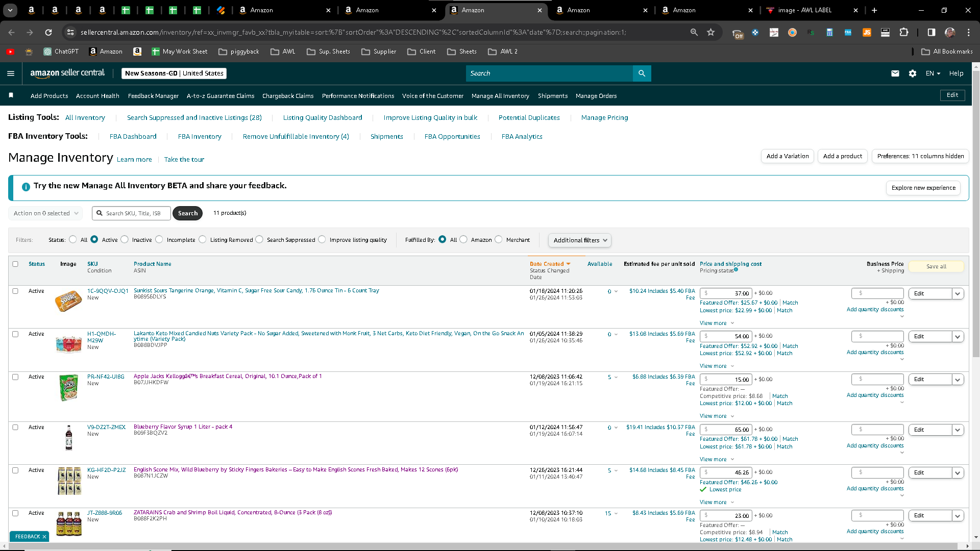Check the box for the Lakanto Keto row
This screenshot has width=980, height=551.
pos(15,334)
